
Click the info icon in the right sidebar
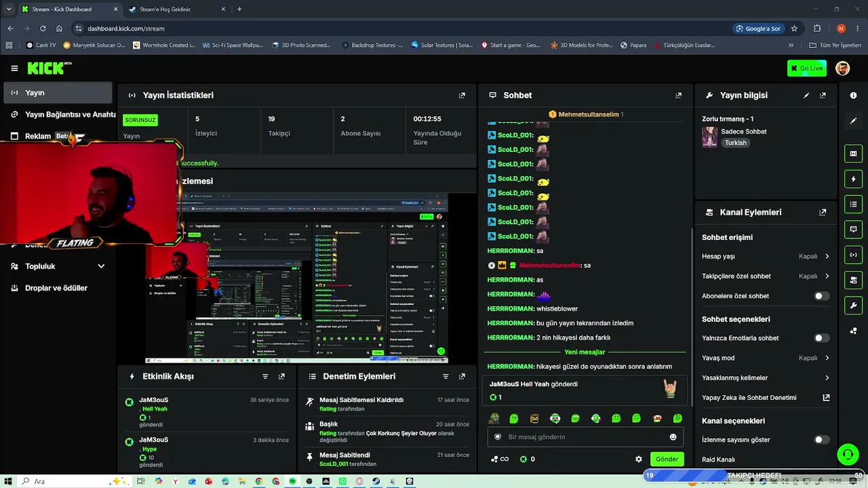pos(853,96)
